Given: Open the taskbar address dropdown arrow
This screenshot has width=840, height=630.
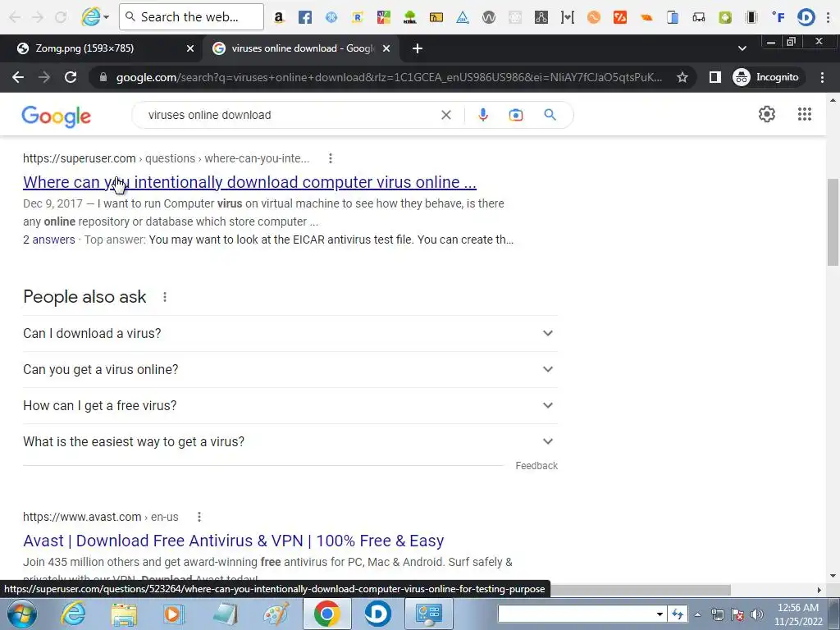Looking at the screenshot, I should coord(660,614).
